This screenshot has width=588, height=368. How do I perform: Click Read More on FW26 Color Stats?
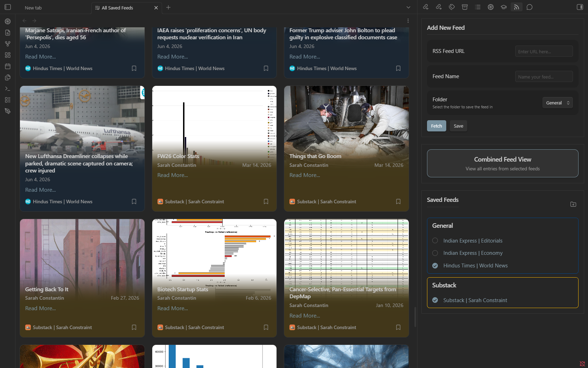click(173, 175)
